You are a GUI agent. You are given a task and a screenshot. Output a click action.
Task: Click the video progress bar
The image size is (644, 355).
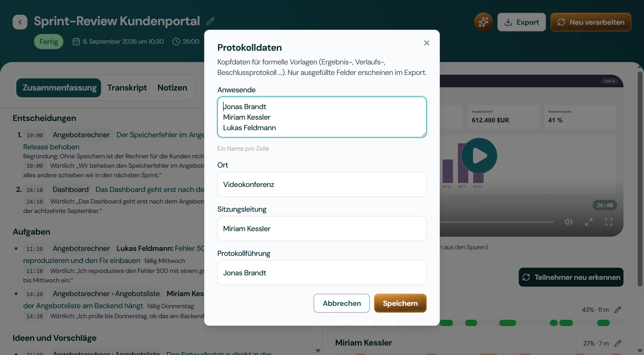(x=497, y=222)
